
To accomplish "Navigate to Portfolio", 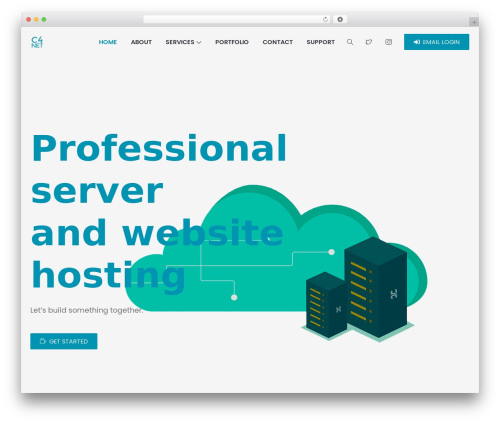I will click(x=232, y=42).
